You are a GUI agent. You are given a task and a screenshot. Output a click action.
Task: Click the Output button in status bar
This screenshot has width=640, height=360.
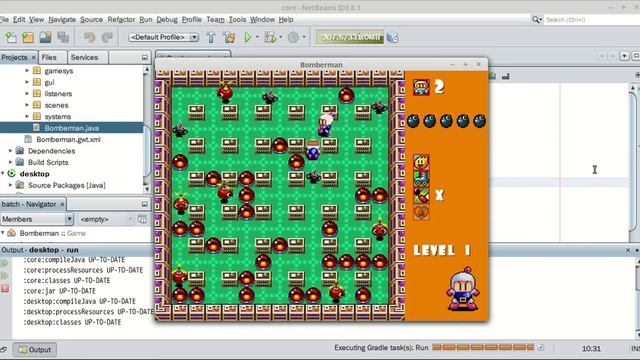point(35,350)
